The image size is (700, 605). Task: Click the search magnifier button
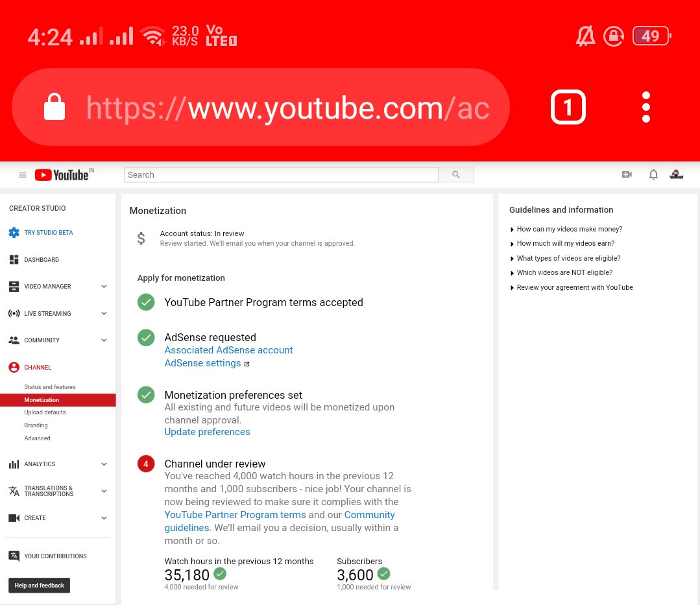click(x=456, y=175)
